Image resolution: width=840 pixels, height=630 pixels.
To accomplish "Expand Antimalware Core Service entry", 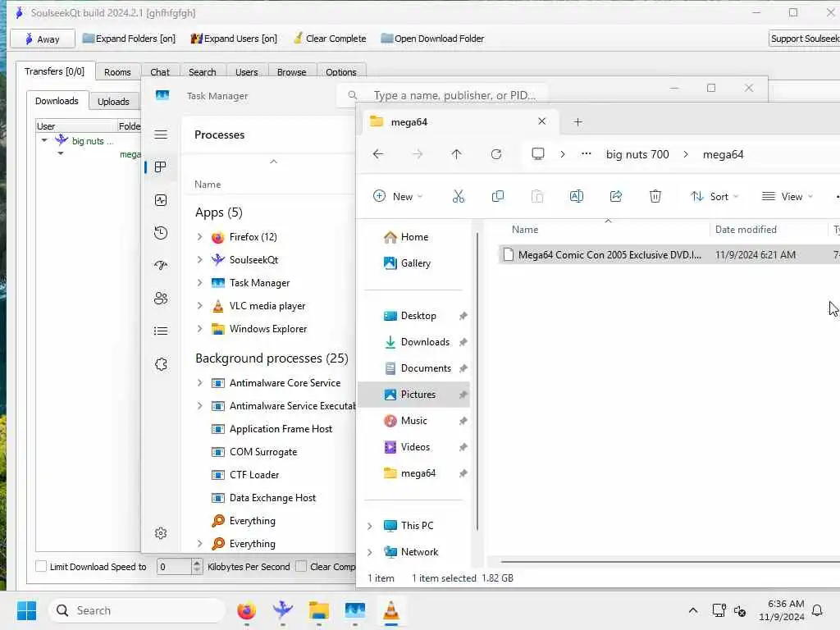I will 200,383.
